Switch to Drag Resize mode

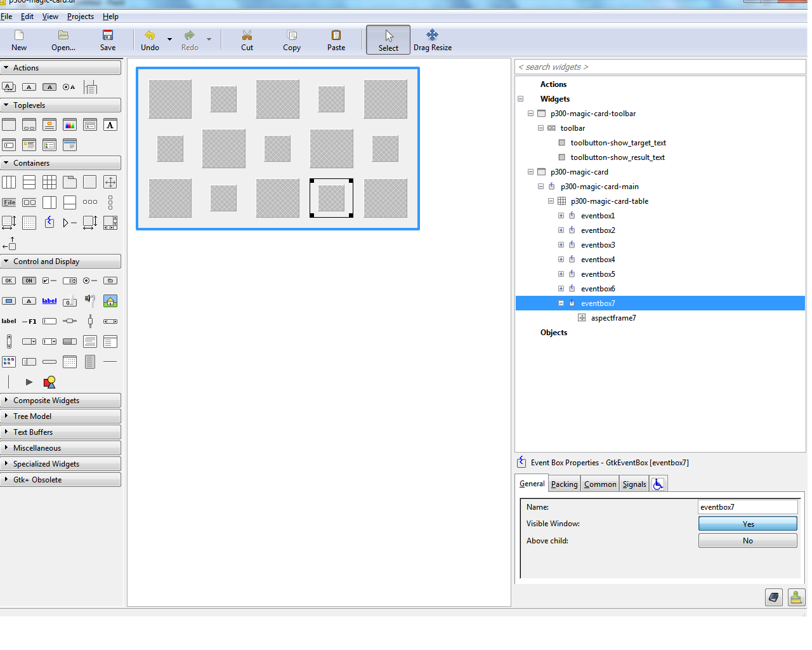[433, 40]
